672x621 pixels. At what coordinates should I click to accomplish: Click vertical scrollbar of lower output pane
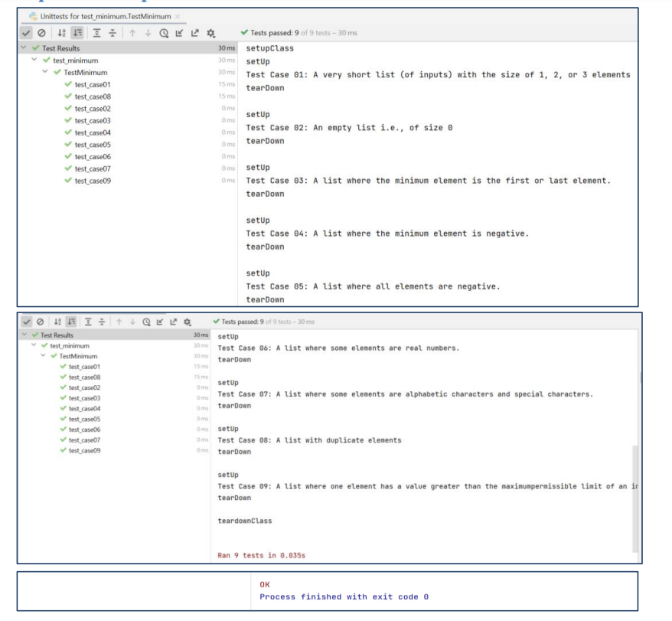[635, 498]
